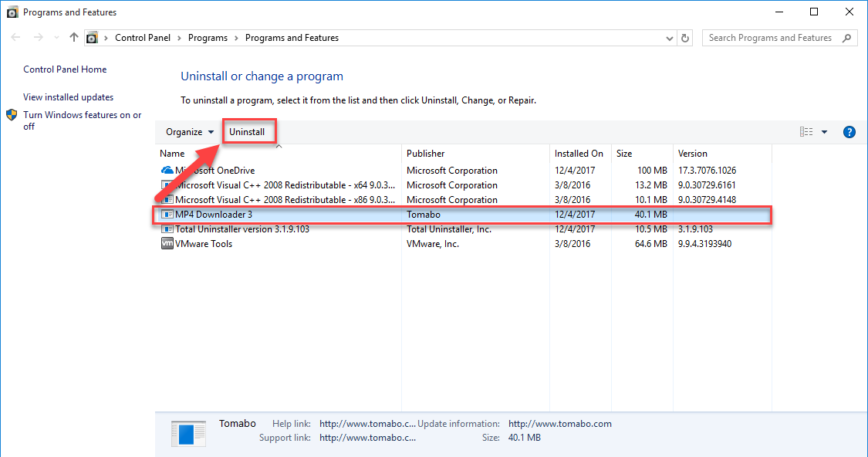Open the View installed updates link

click(x=69, y=96)
